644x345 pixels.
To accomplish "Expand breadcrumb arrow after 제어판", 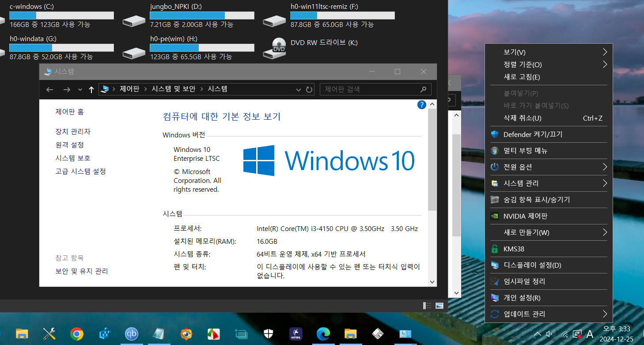I will pos(145,89).
